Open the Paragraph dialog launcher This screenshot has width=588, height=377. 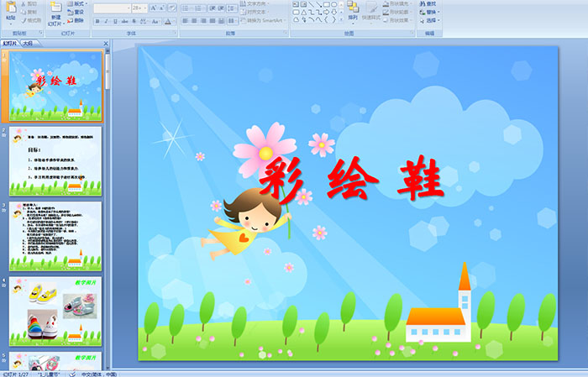click(x=286, y=34)
